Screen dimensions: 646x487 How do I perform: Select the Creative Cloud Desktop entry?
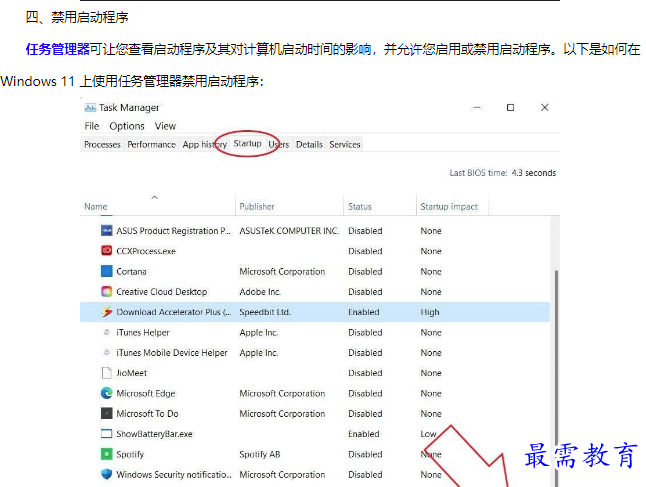point(162,292)
